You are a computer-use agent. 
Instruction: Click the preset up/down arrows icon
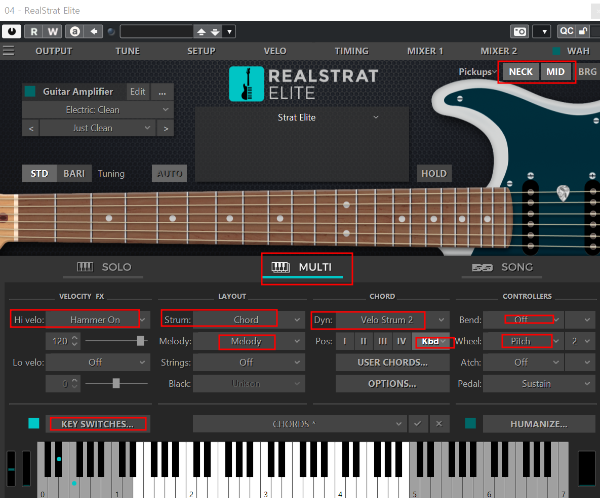coord(208,32)
